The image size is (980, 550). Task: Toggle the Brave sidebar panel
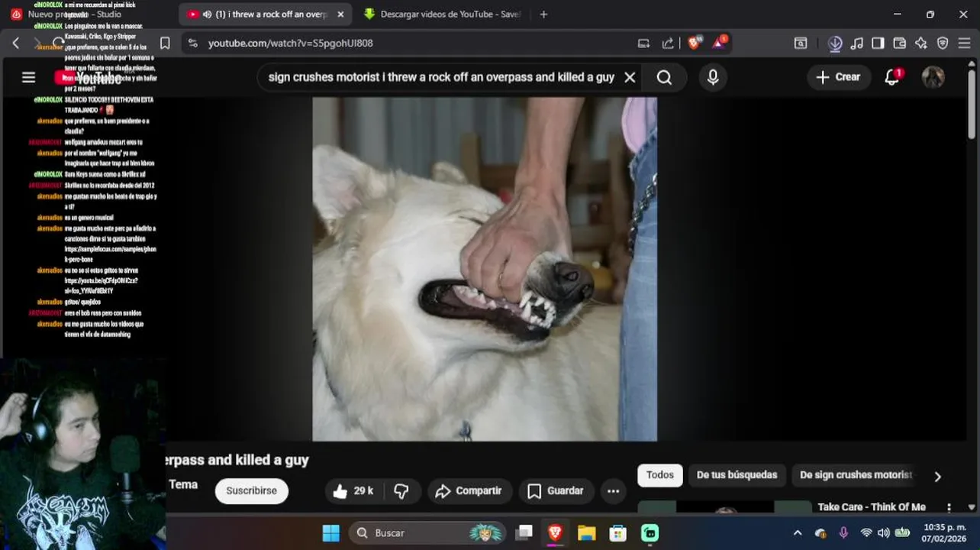878,44
